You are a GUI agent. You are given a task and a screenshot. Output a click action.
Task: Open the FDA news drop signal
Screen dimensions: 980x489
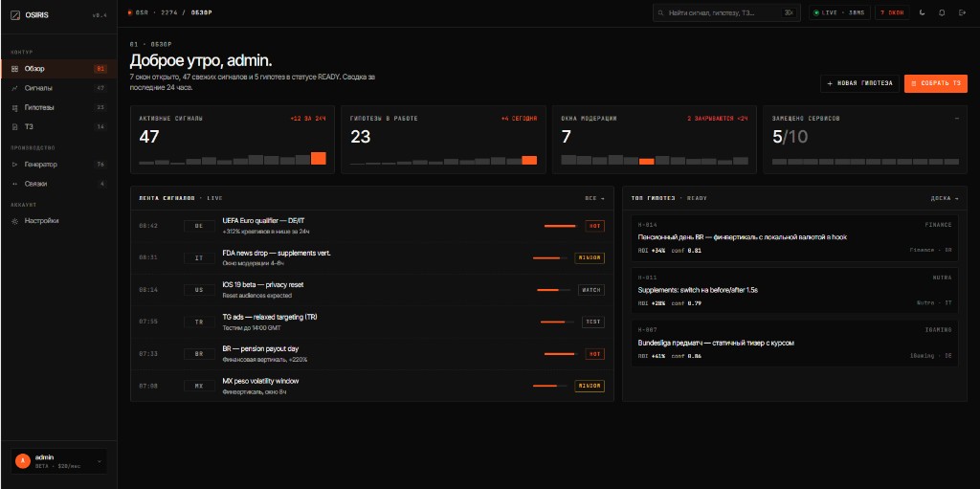(x=372, y=257)
